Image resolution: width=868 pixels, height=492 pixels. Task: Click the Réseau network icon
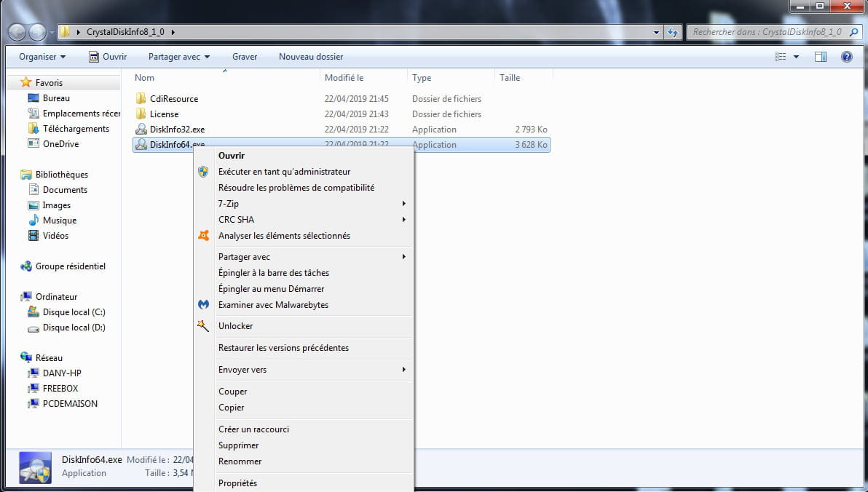[26, 358]
